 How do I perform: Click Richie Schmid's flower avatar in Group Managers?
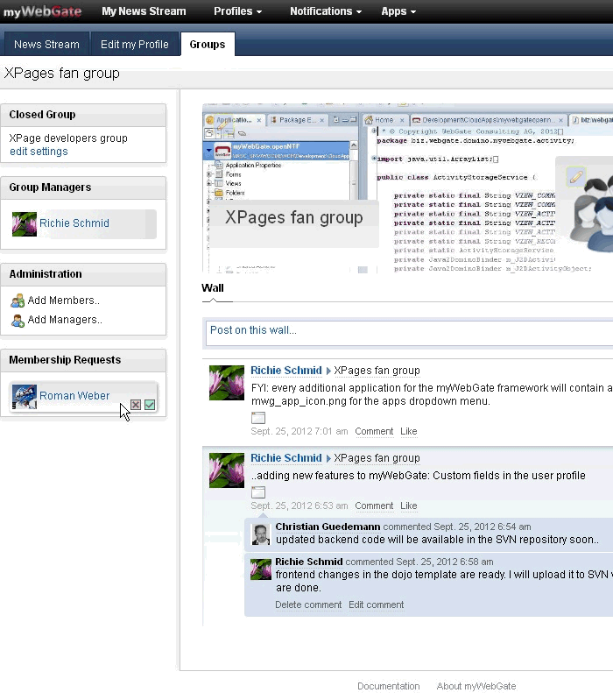[25, 223]
